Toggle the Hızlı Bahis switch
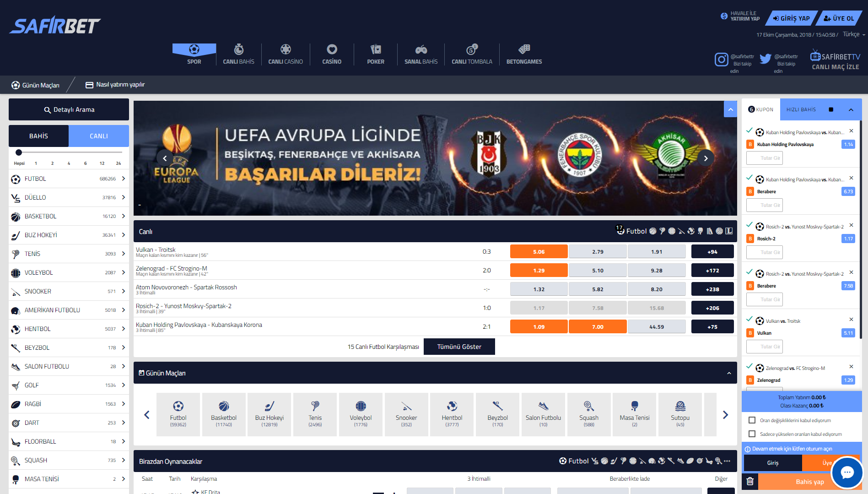Viewport: 868px width, 494px height. click(x=831, y=110)
